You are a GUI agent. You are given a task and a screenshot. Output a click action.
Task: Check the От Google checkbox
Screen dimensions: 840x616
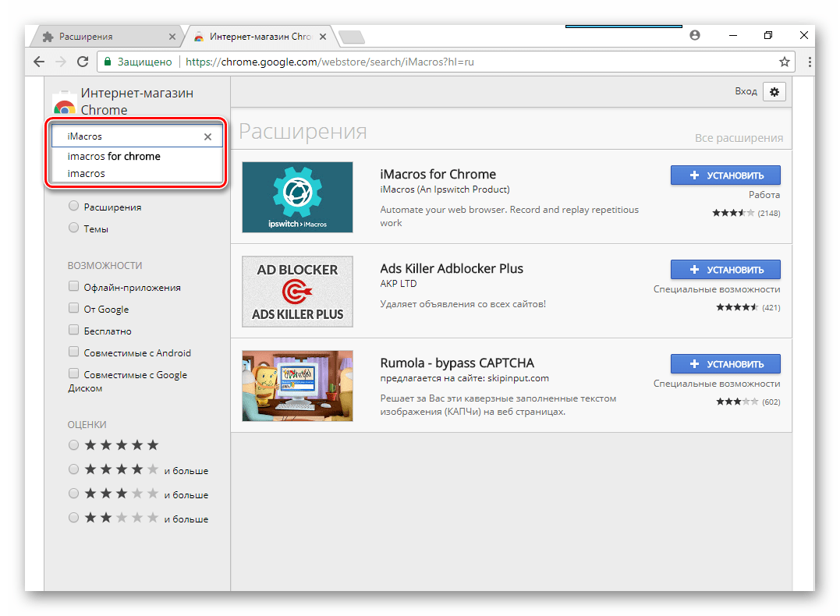(x=74, y=308)
